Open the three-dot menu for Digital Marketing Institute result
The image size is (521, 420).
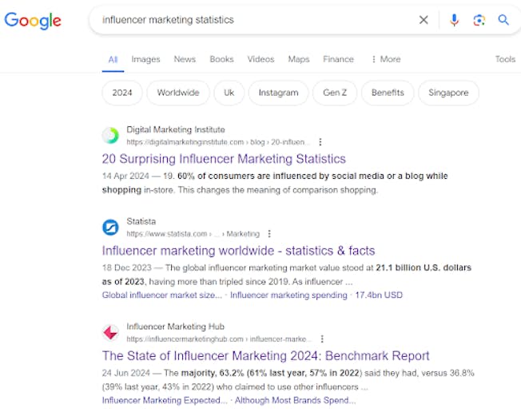[x=320, y=142]
